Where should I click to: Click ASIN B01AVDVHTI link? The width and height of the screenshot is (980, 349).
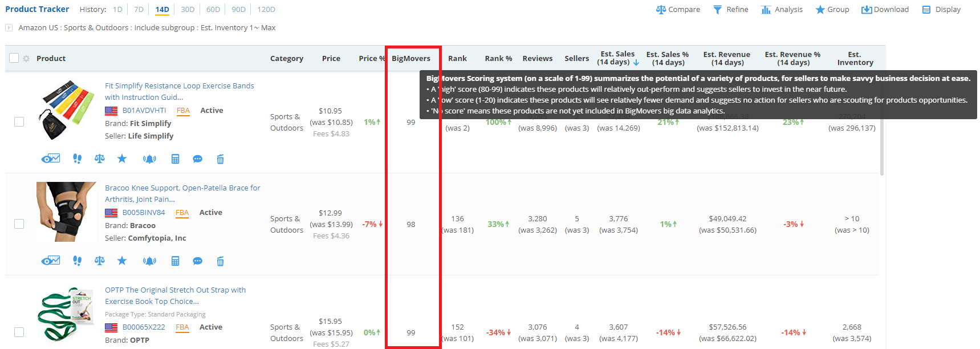[144, 111]
